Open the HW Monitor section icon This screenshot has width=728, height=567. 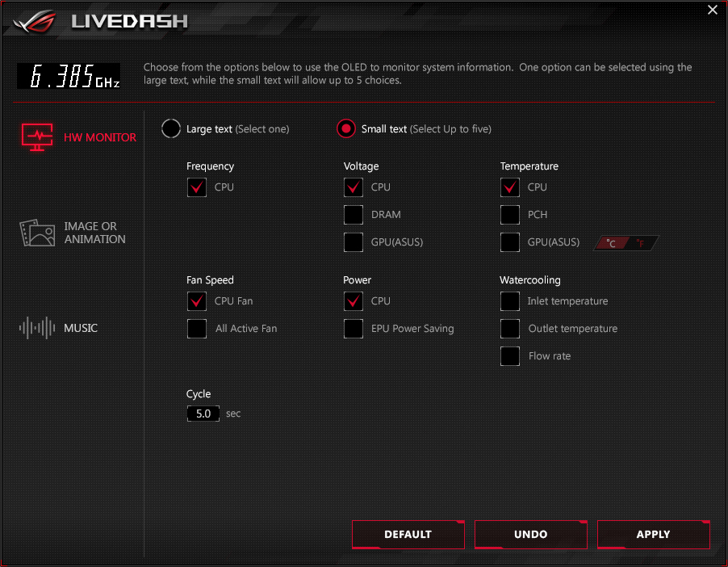(x=37, y=137)
